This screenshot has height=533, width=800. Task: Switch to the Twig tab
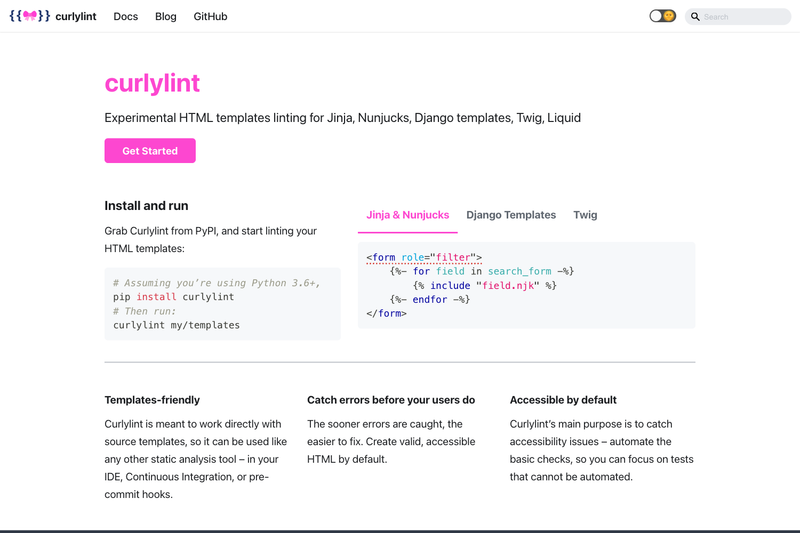coord(585,215)
